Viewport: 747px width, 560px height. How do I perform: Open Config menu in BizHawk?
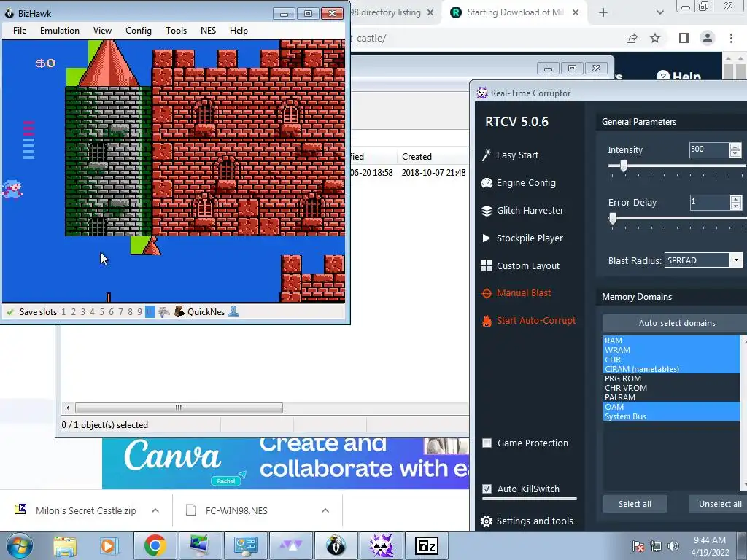[x=138, y=31]
